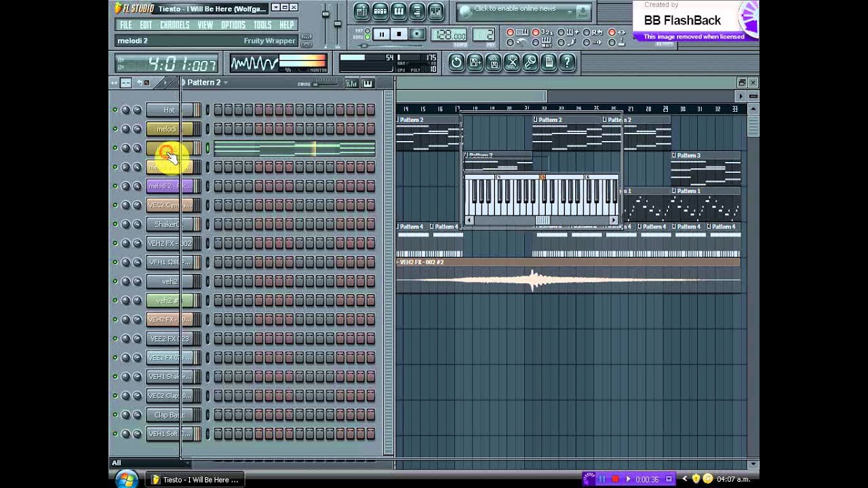The height and width of the screenshot is (488, 868).
Task: Mute the ShakerC channel green LED
Action: click(115, 224)
